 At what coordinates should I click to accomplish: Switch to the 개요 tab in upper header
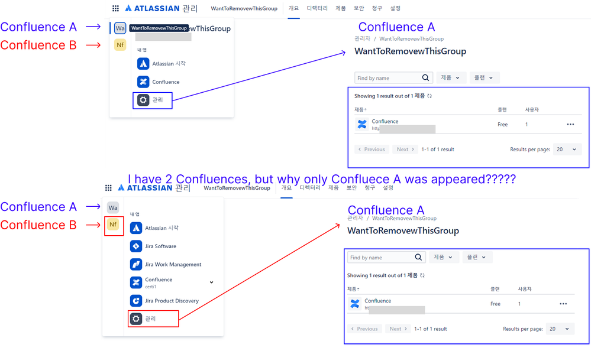(x=293, y=8)
